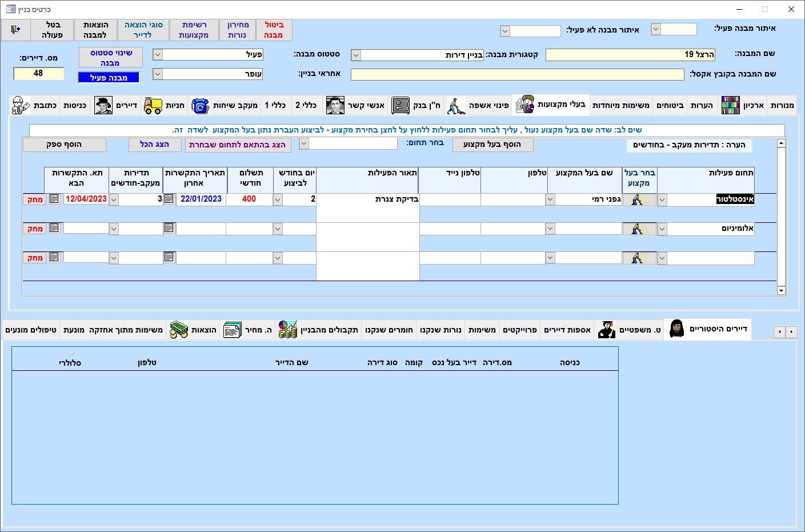The height and width of the screenshot is (532, 805).
Task: Click the הוסף בעל מקצוע button
Action: (x=492, y=145)
